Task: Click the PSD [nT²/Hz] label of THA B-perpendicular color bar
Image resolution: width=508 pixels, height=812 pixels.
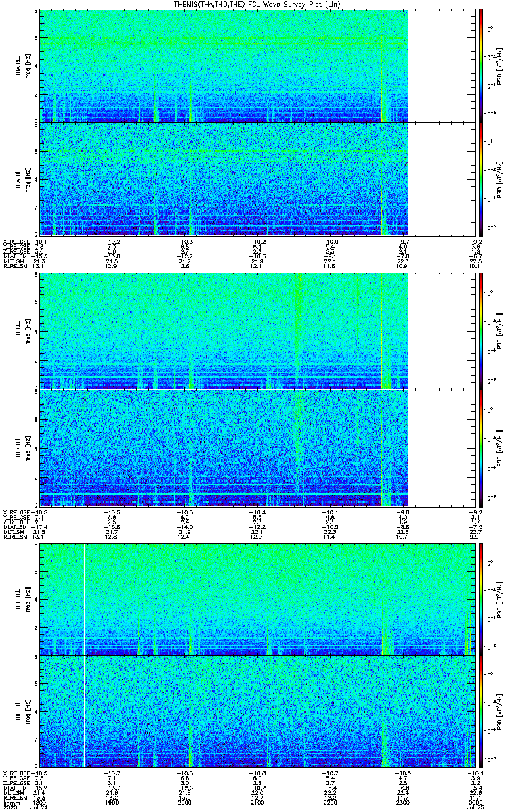Action: click(501, 66)
